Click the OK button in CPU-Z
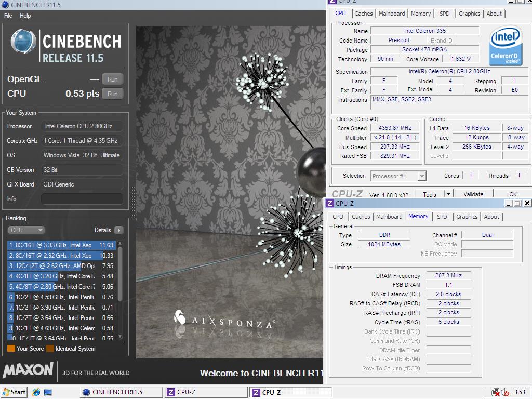532x399 pixels. pos(513,194)
